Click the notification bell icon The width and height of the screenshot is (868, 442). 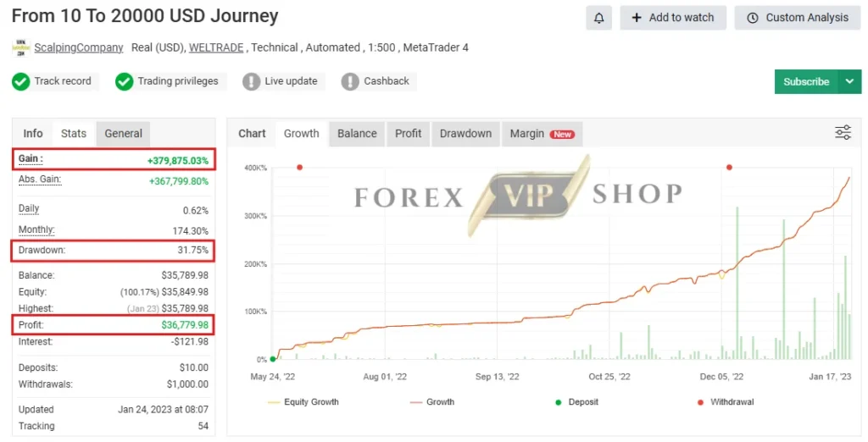pos(598,18)
